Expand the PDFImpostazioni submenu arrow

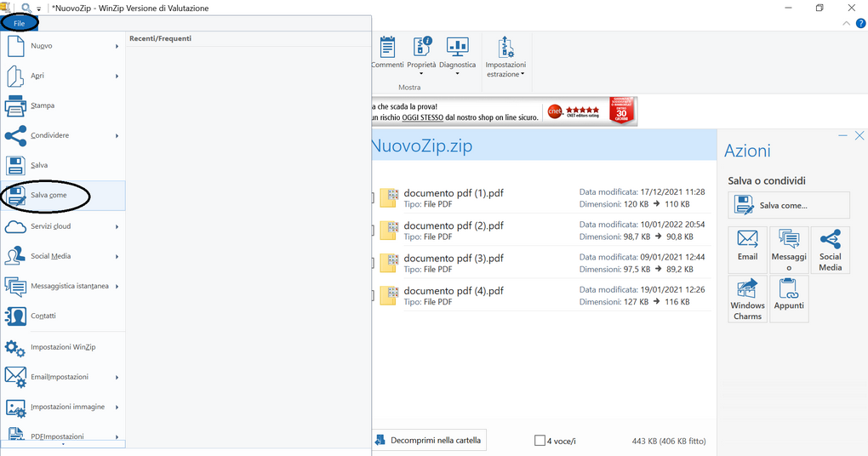point(117,437)
